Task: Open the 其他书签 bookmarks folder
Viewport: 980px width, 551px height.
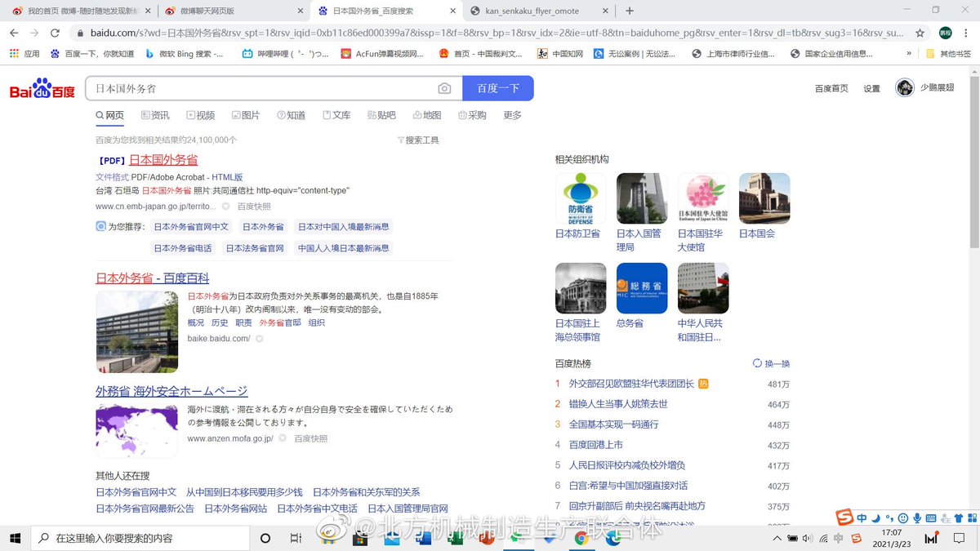Action: click(x=948, y=54)
